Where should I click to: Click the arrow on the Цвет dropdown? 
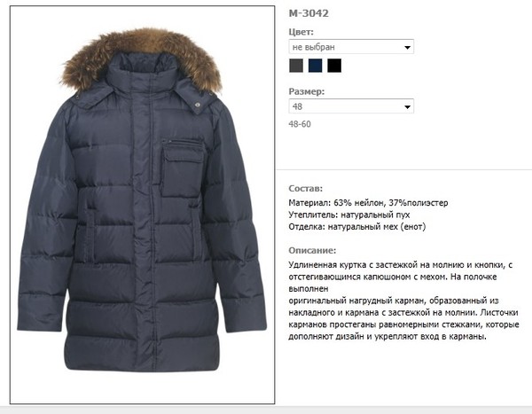pos(408,47)
